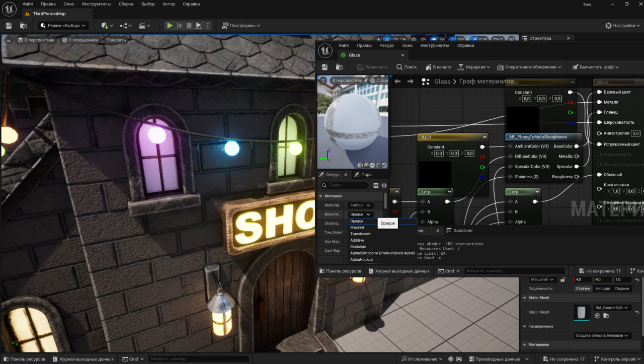Click the Поиск search button
644x364 pixels.
(407, 67)
